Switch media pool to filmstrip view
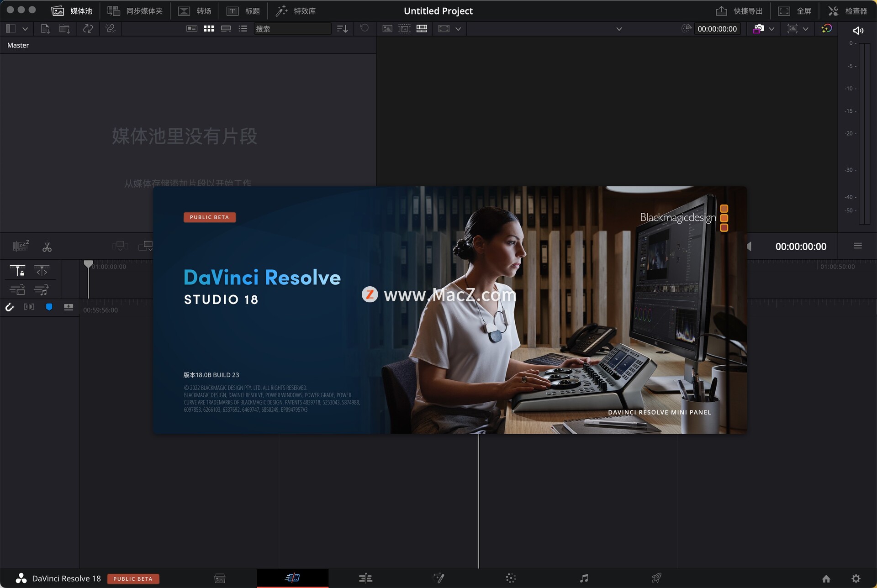The height and width of the screenshot is (588, 877). [x=226, y=29]
